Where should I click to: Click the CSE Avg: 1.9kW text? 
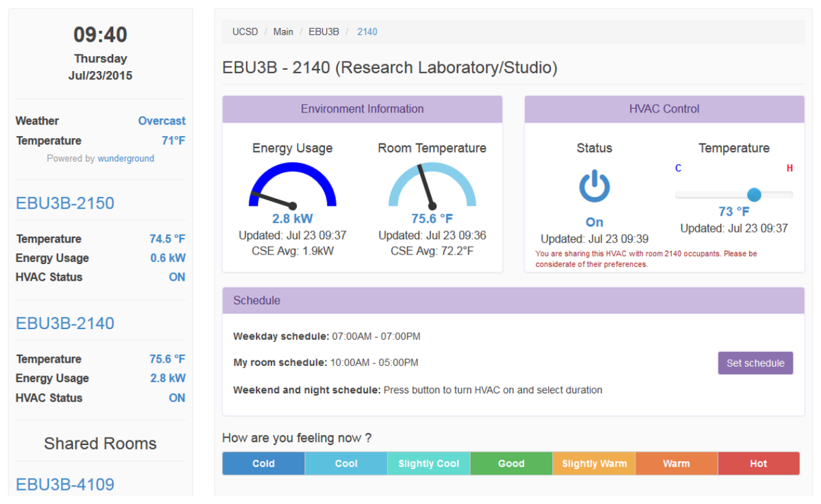click(x=293, y=251)
